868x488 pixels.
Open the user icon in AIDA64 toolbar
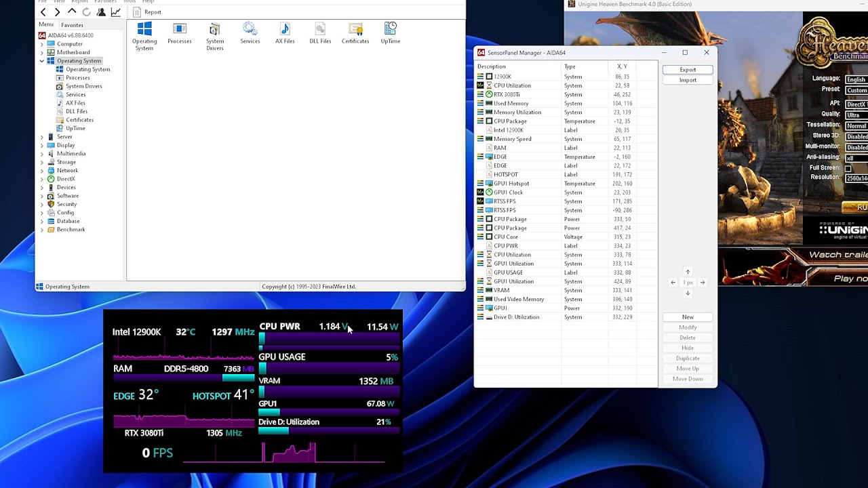click(101, 12)
